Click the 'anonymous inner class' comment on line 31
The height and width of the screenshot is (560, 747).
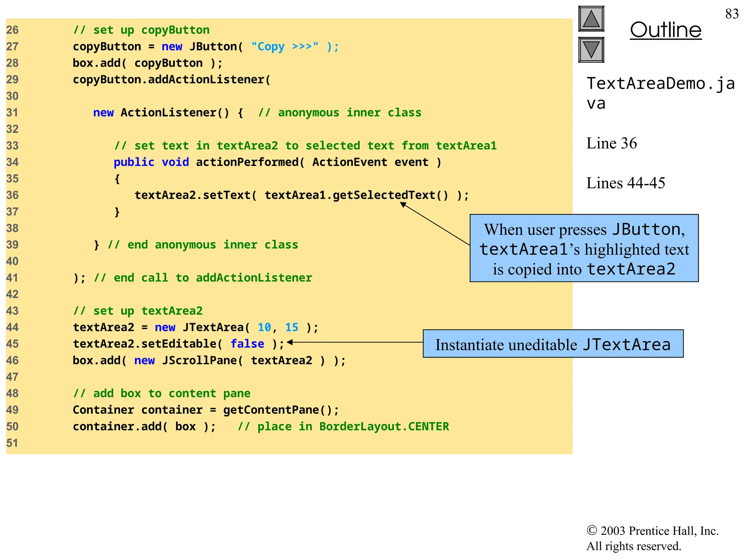(x=340, y=113)
